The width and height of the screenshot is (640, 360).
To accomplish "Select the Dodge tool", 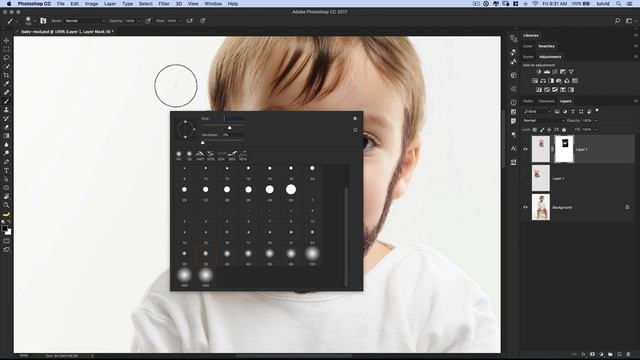I will [6, 153].
